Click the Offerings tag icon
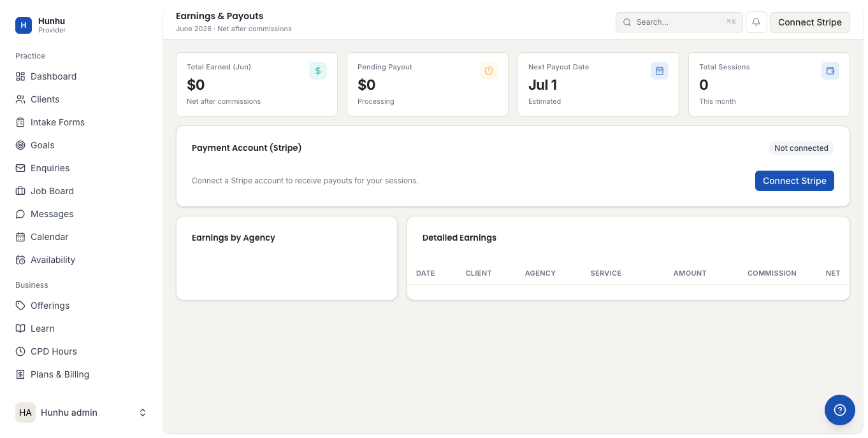 (x=20, y=306)
